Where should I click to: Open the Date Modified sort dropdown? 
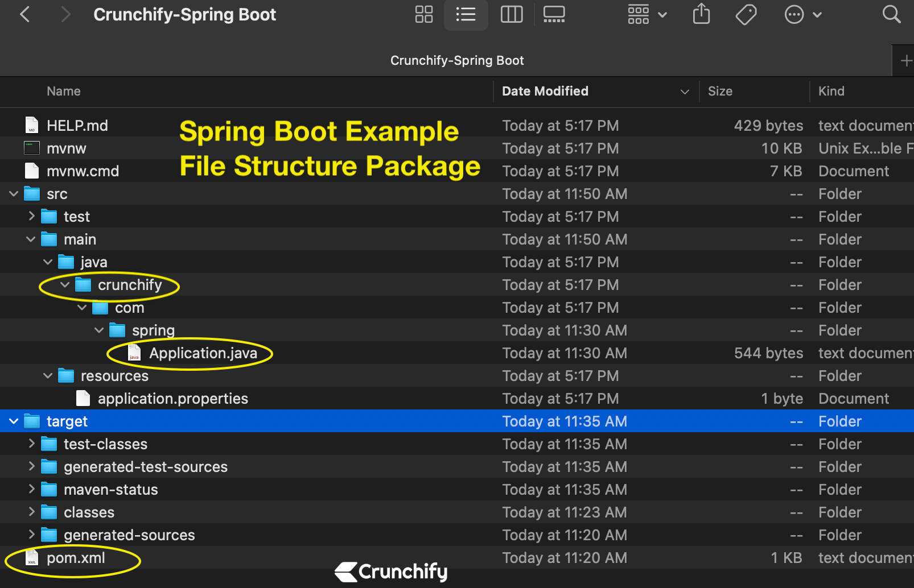[x=685, y=92]
